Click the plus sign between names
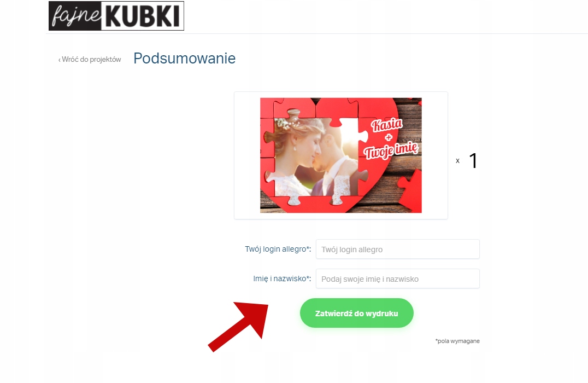 coord(389,137)
